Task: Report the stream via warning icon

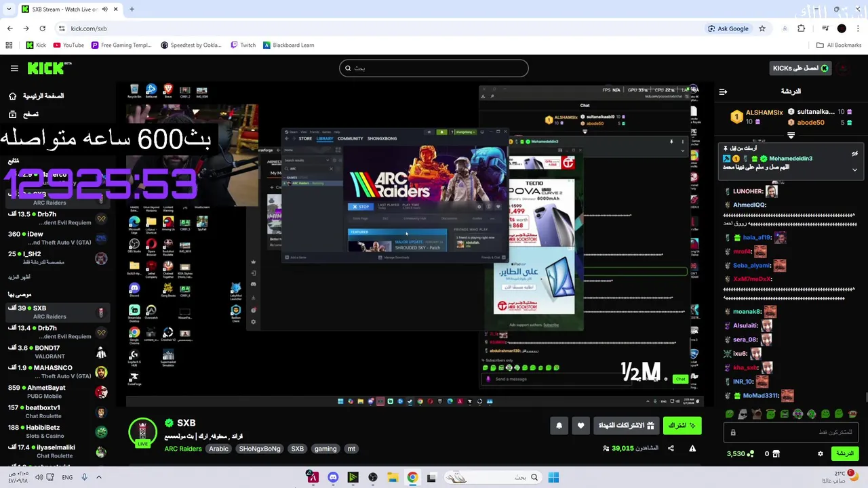Action: click(692, 448)
